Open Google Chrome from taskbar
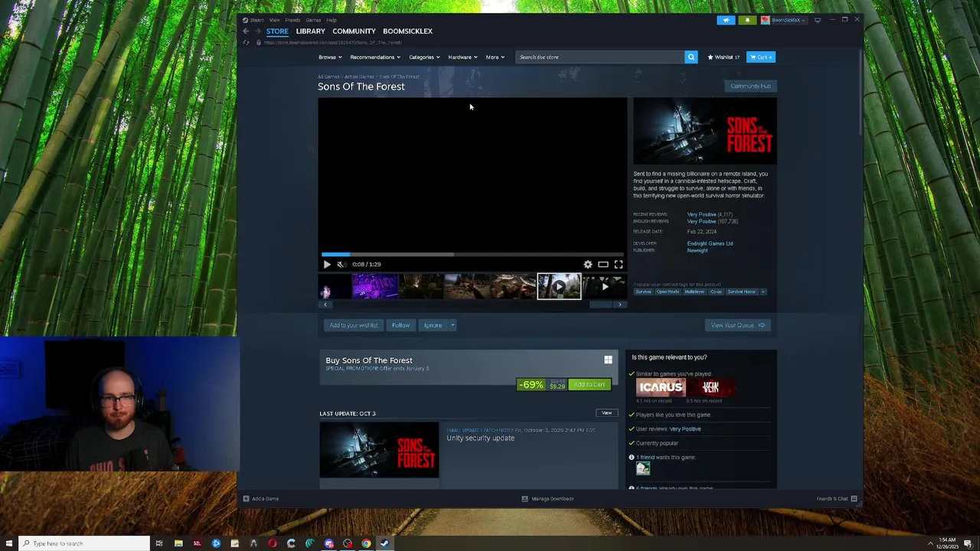This screenshot has height=551, width=980. click(x=366, y=543)
